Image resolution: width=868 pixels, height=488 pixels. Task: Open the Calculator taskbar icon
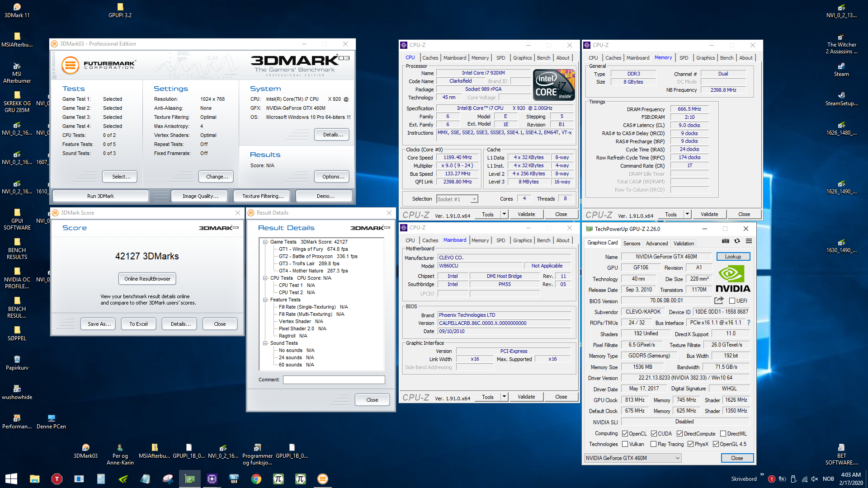(x=101, y=479)
